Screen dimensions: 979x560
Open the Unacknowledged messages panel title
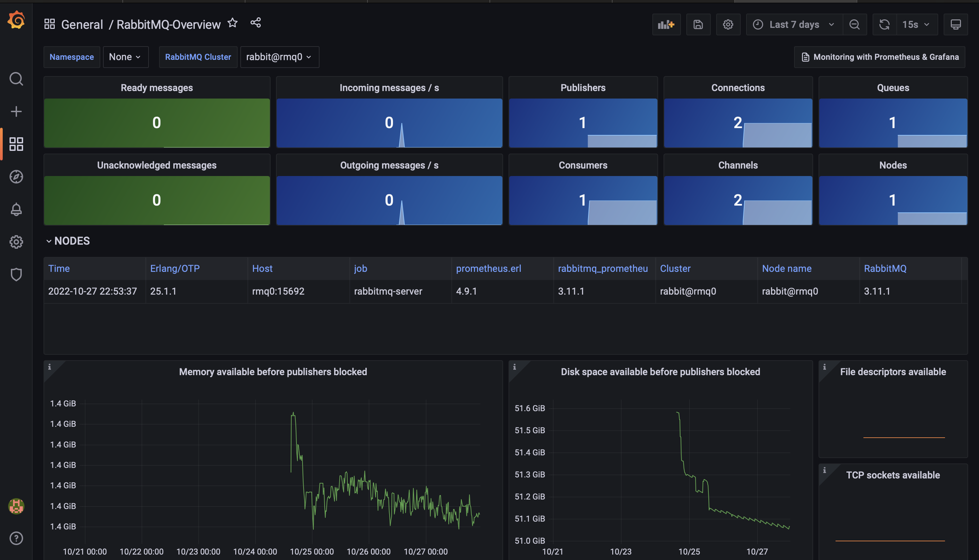coord(157,165)
